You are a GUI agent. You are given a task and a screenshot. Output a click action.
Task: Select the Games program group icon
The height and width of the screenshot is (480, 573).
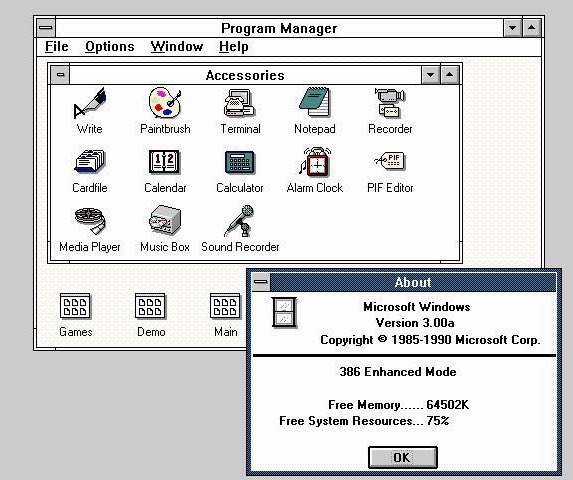[75, 306]
